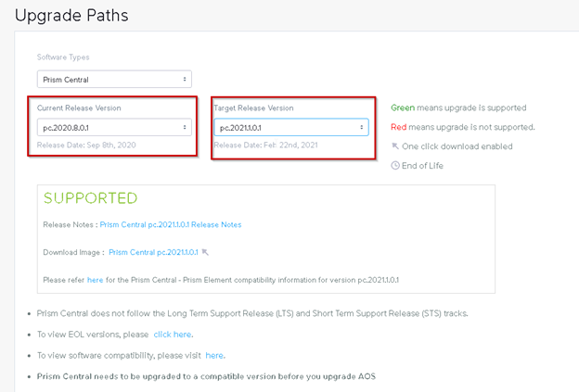The height and width of the screenshot is (392, 579).
Task: Click the SUPPORTED status heading
Action: pyautogui.click(x=91, y=198)
